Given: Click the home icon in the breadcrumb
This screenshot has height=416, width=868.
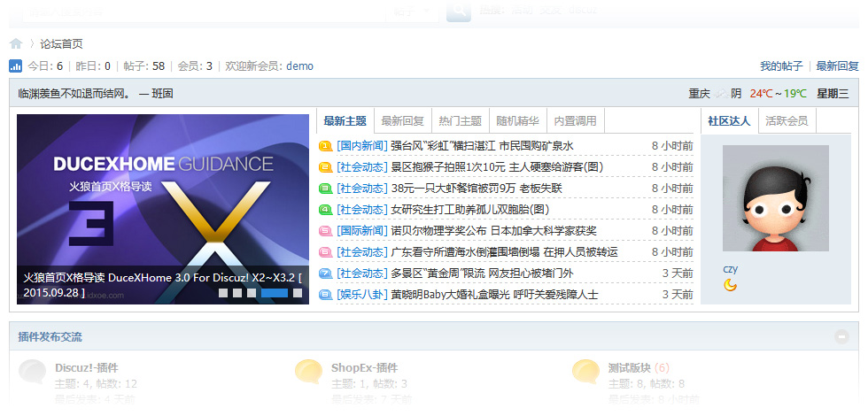Looking at the screenshot, I should [x=16, y=43].
